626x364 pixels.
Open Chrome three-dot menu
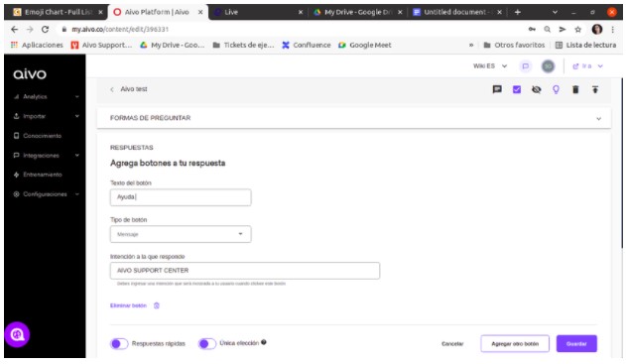(612, 29)
